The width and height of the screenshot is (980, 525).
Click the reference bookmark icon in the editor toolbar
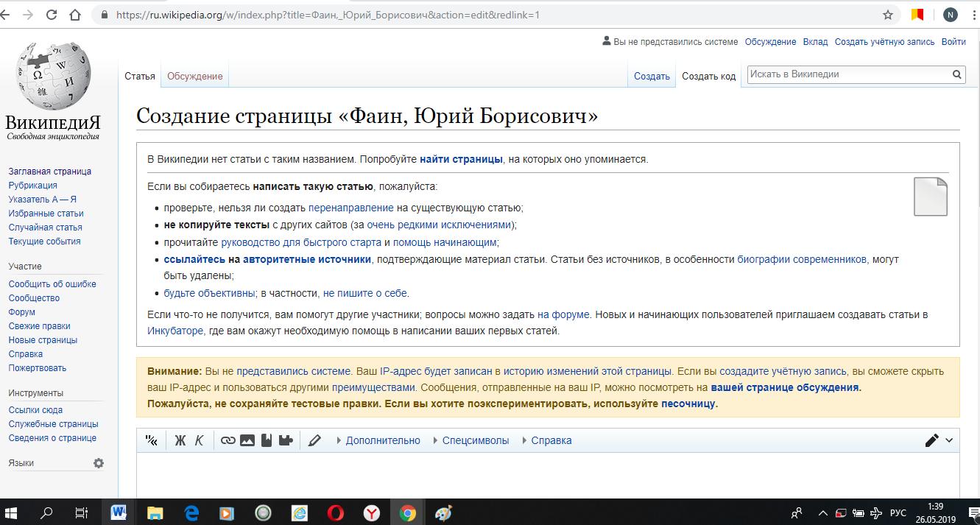pyautogui.click(x=267, y=440)
